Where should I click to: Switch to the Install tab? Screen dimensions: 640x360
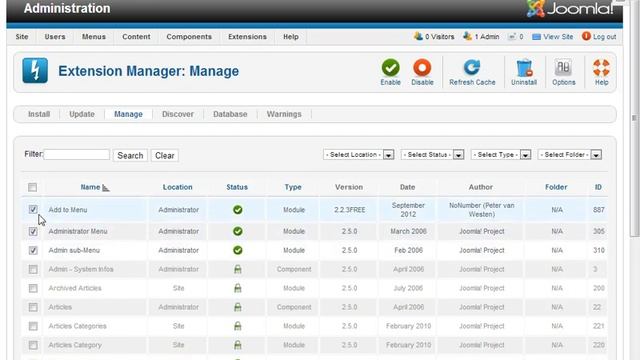(39, 114)
